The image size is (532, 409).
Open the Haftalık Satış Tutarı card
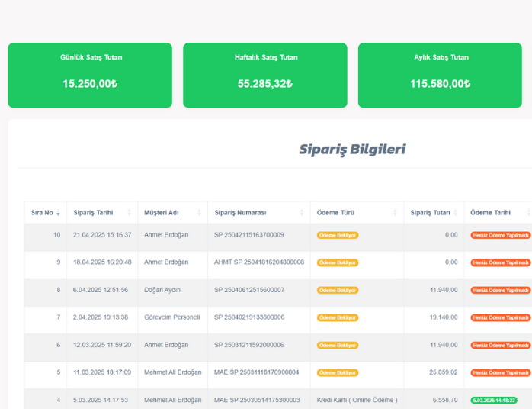(264, 75)
